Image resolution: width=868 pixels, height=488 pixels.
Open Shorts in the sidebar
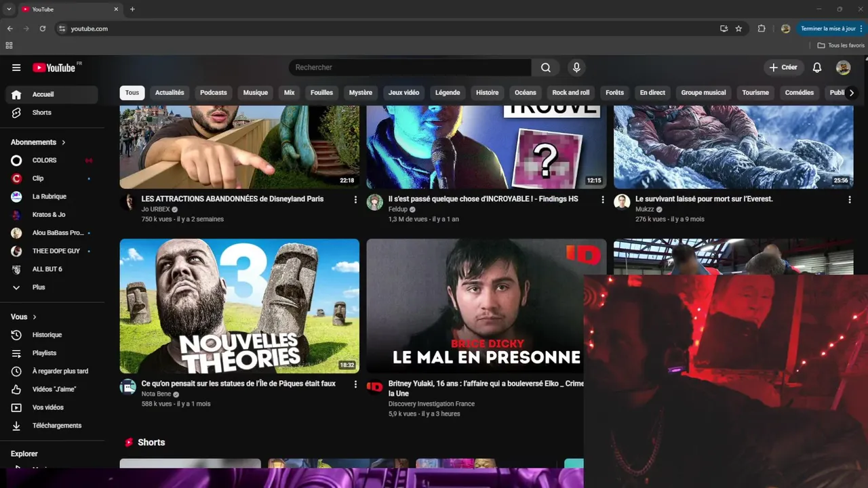tap(52, 113)
